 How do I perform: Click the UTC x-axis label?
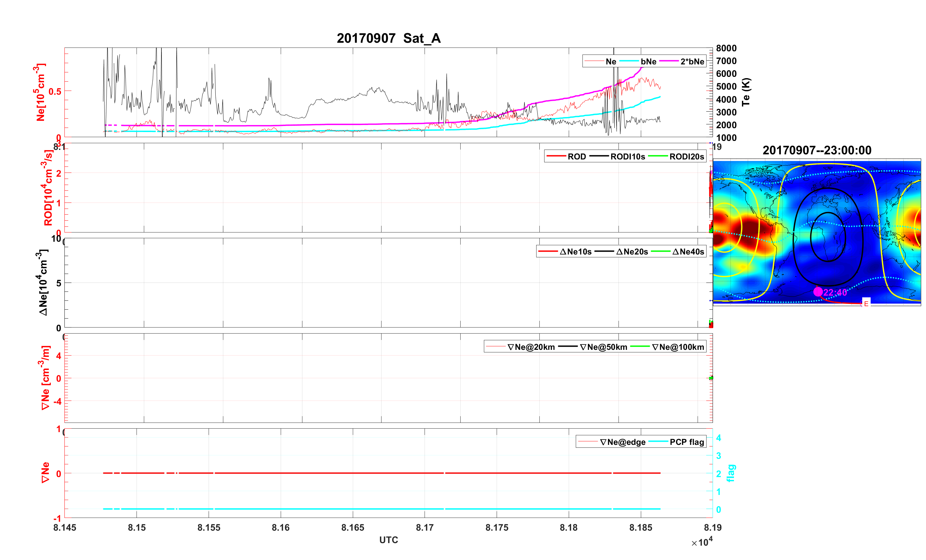coord(388,540)
